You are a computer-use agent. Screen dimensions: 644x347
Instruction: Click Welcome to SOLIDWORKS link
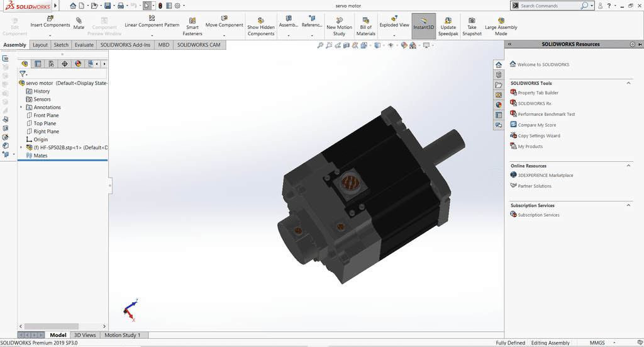543,64
